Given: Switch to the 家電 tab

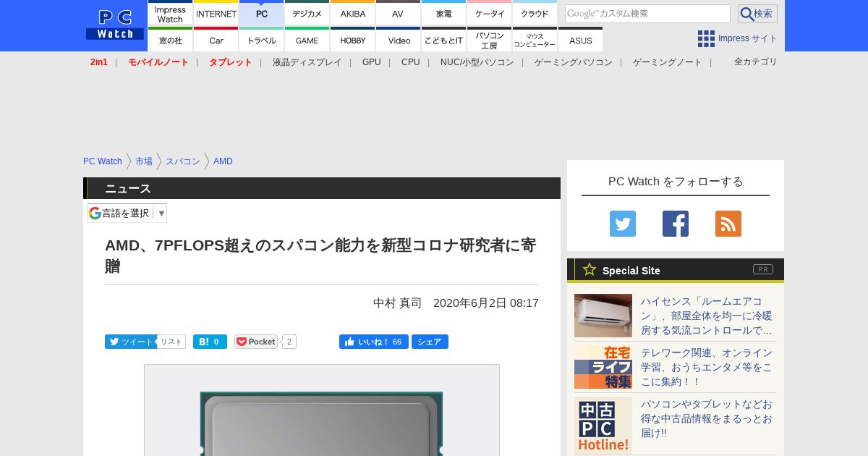Looking at the screenshot, I should (x=443, y=13).
